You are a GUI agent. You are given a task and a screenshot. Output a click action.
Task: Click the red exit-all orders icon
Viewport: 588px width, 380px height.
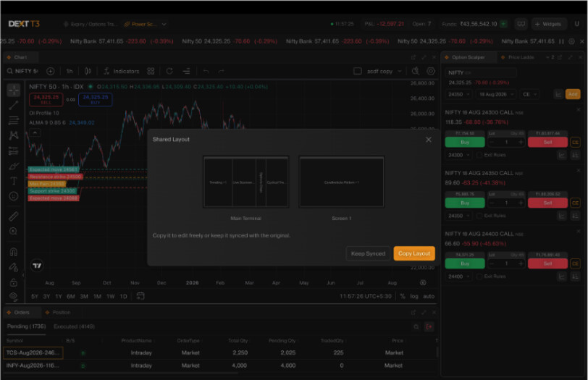[429, 327]
